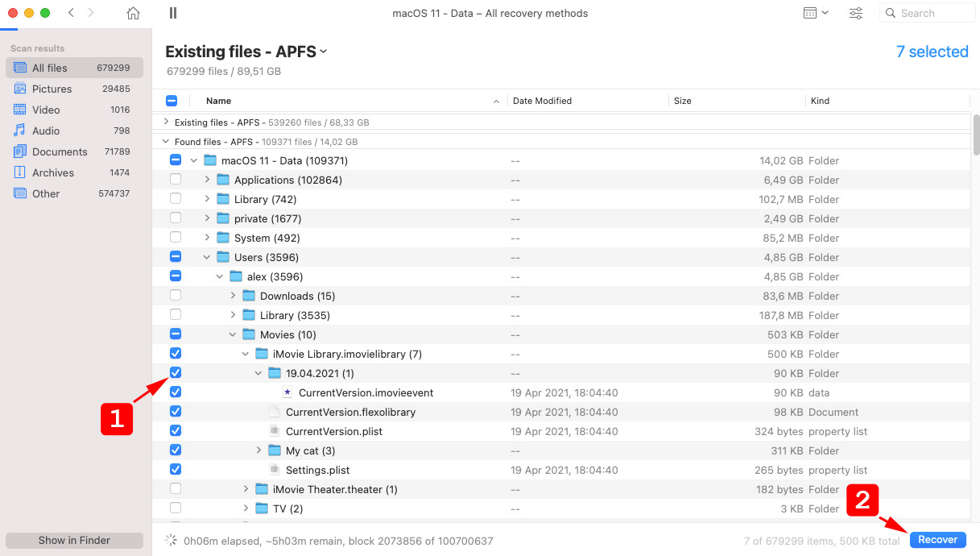Click the '7 selected' label
The image size is (980, 556).
(x=932, y=52)
